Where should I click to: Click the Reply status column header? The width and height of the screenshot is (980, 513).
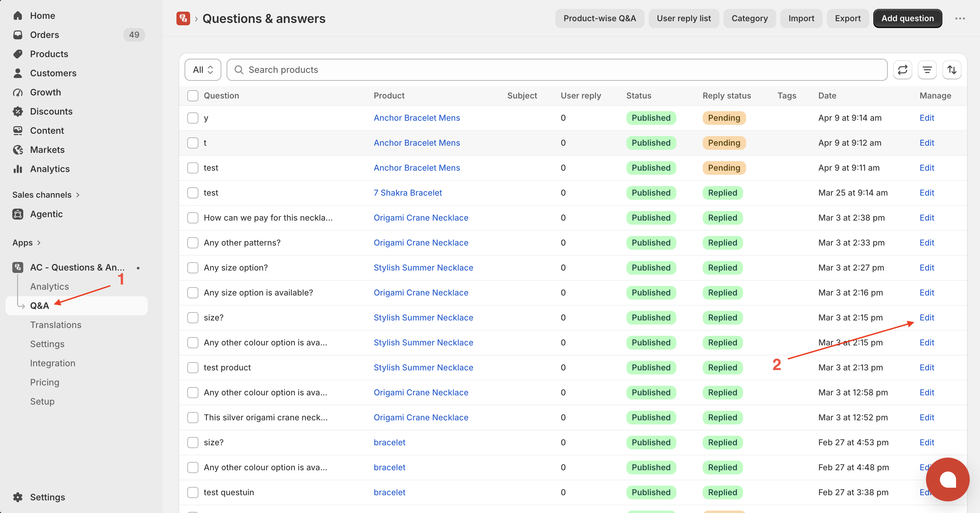click(727, 95)
